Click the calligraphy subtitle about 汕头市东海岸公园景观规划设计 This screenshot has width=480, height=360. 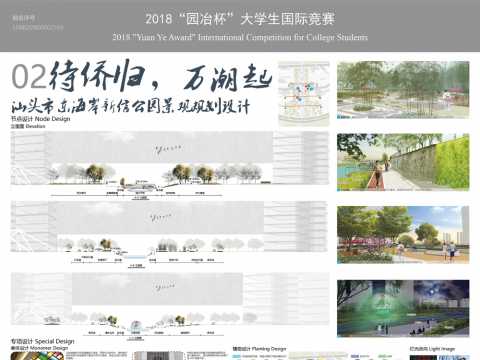[x=130, y=106]
